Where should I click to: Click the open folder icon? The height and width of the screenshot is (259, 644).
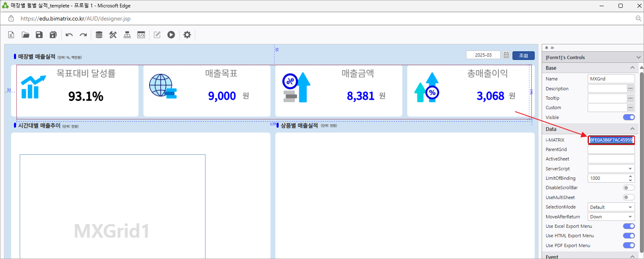(x=25, y=35)
